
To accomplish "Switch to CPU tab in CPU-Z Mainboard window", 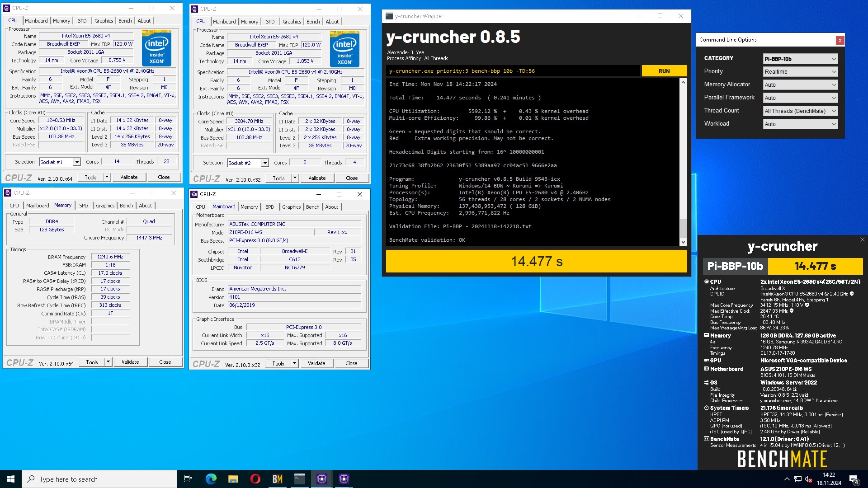I will tap(200, 207).
